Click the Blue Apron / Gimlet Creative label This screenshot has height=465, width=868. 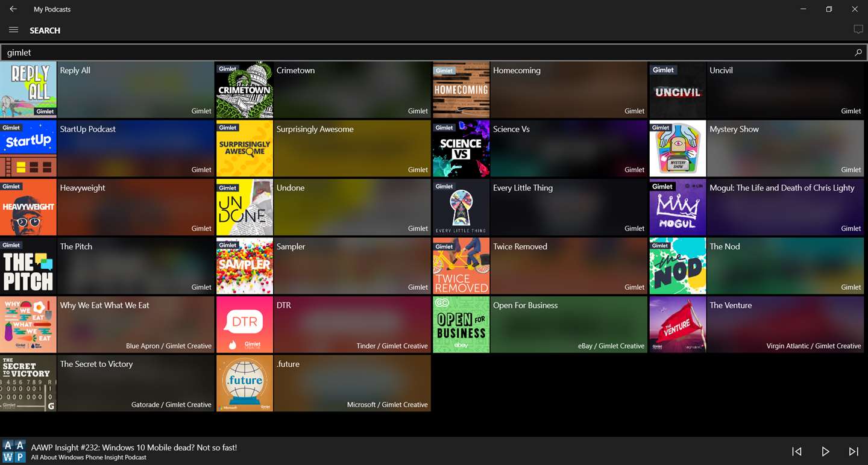(169, 346)
